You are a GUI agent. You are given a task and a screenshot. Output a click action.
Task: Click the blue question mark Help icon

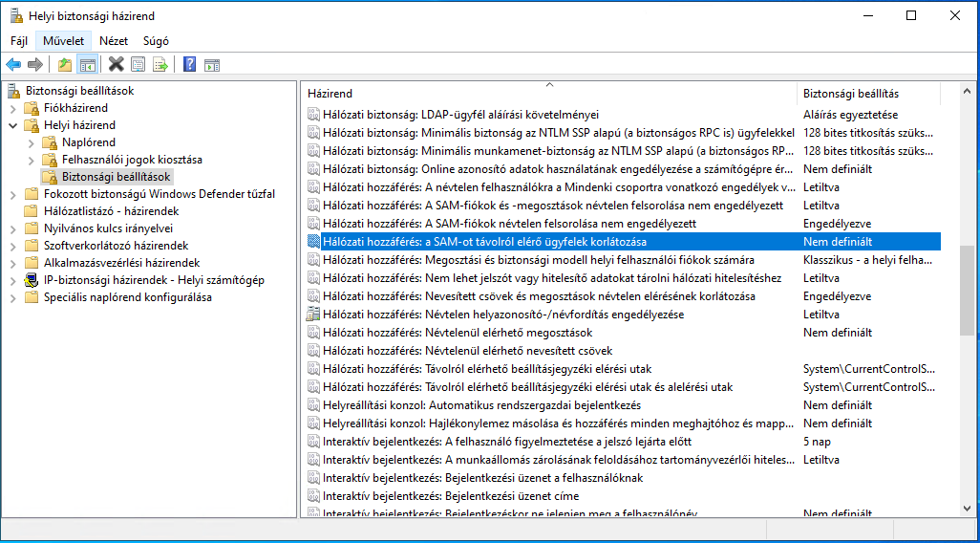pos(190,65)
